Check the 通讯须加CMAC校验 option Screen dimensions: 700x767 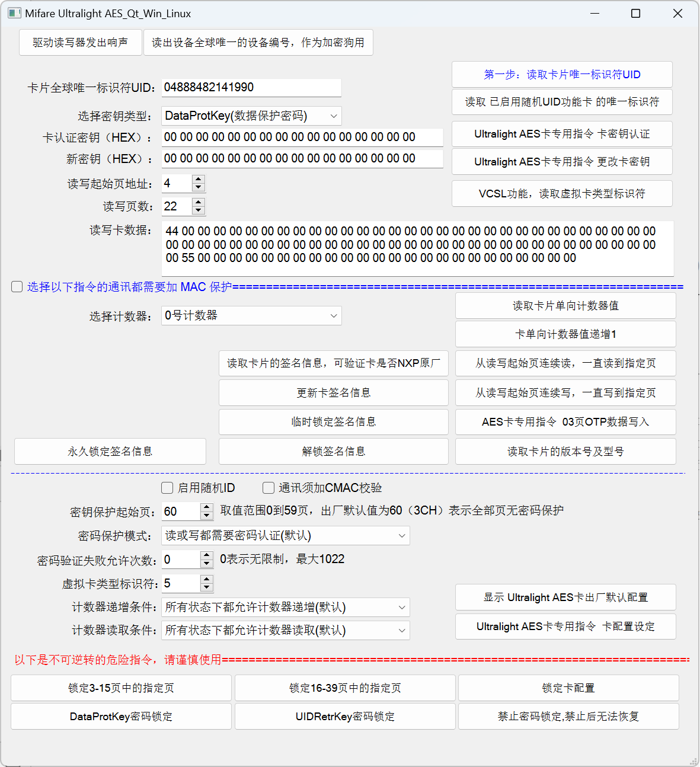269,488
